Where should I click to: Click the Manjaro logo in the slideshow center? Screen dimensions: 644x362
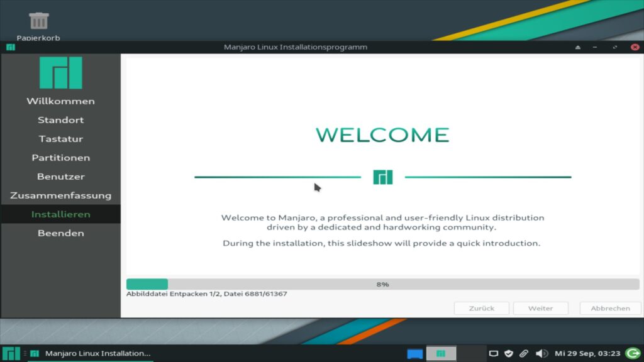point(383,177)
